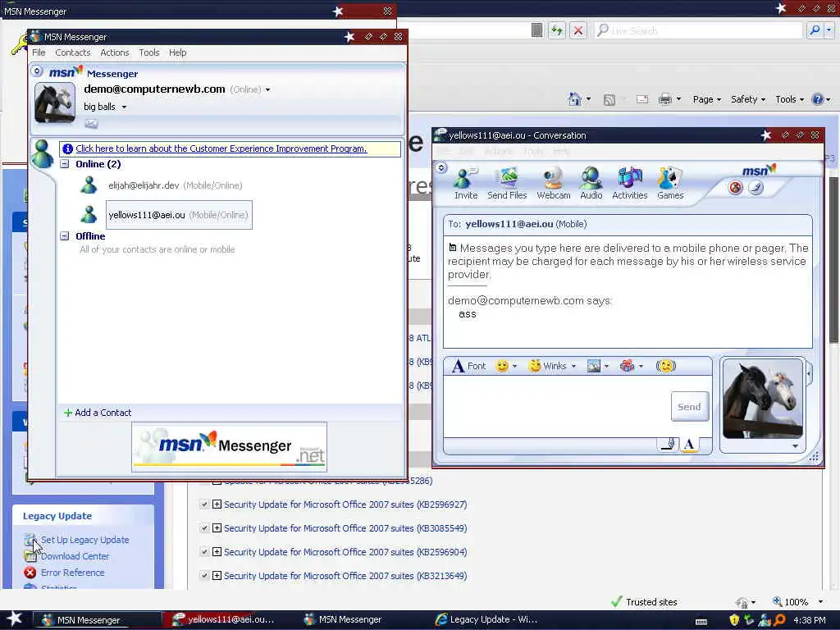Launch Games from conversation toolbar

(670, 183)
